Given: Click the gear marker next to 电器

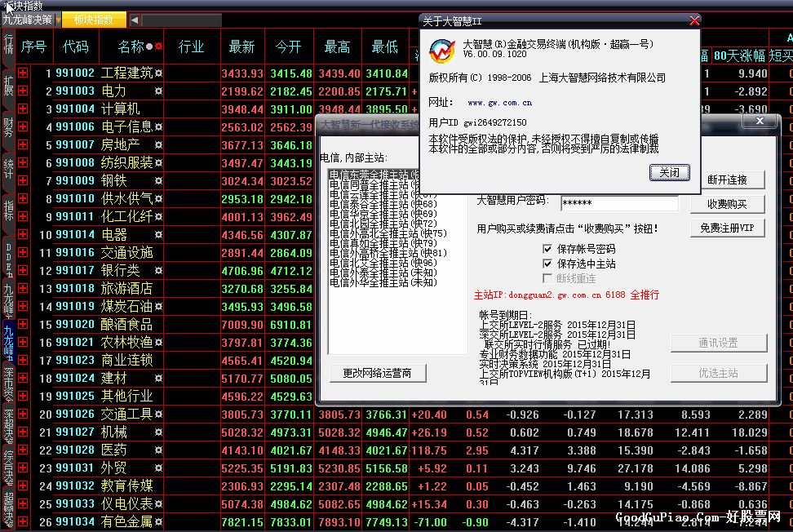Looking at the screenshot, I should tap(159, 235).
